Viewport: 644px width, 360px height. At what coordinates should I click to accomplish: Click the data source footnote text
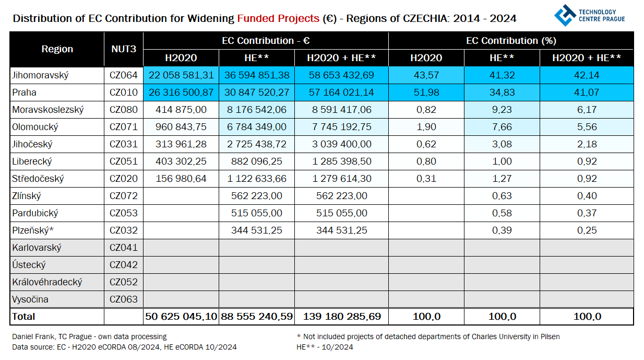[x=124, y=347]
